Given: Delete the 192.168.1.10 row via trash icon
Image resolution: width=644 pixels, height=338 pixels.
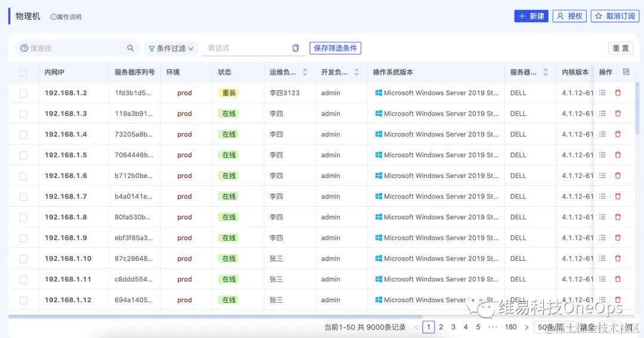Looking at the screenshot, I should click(x=618, y=258).
